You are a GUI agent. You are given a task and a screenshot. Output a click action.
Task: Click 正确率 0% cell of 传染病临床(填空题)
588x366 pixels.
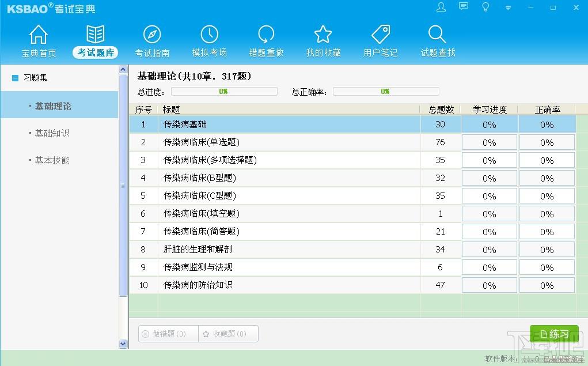click(547, 214)
